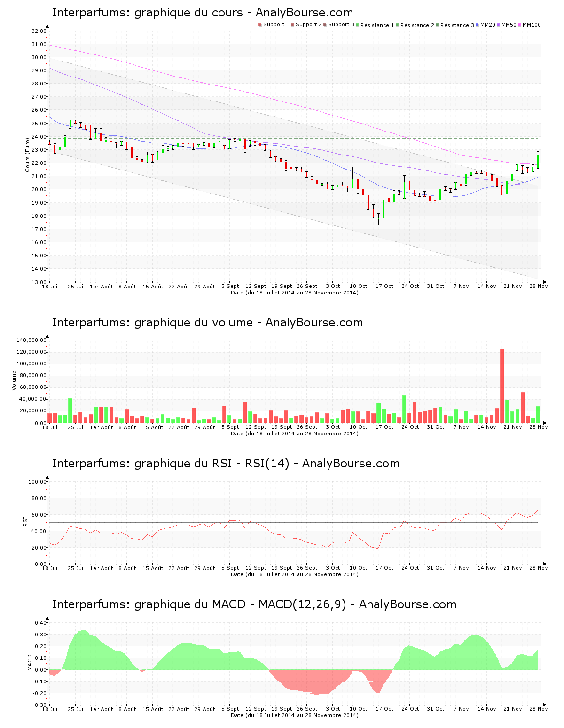564x728 pixels.
Task: Click '1er Août' on the RSI chart date axis
Action: coord(102,568)
